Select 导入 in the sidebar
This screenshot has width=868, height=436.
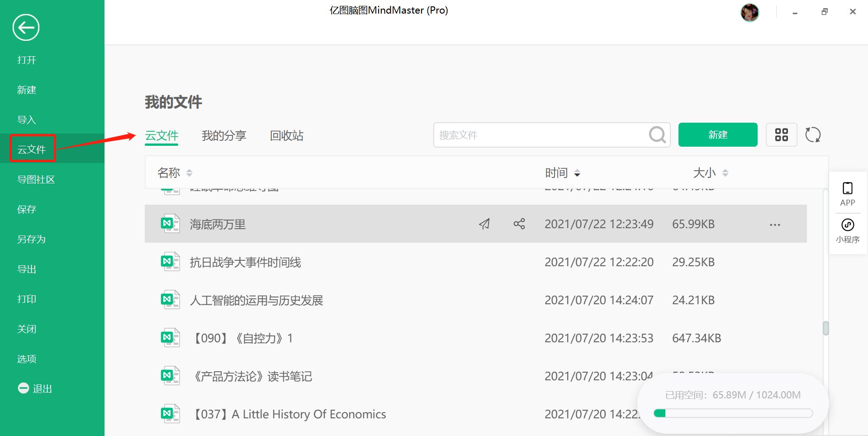(x=27, y=120)
